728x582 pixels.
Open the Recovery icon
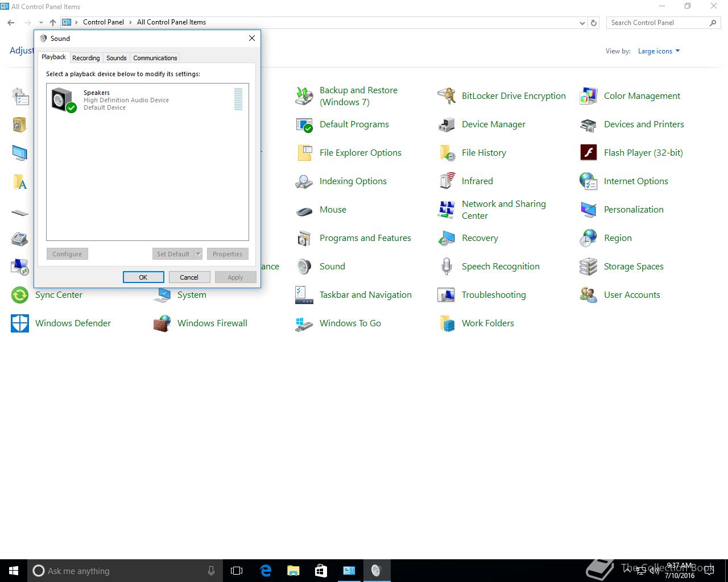(x=446, y=238)
